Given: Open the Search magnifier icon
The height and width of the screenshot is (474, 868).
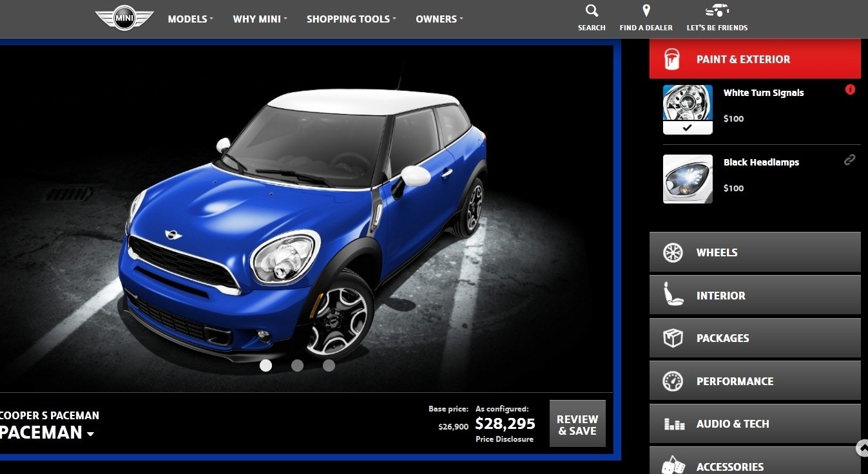Looking at the screenshot, I should (592, 10).
